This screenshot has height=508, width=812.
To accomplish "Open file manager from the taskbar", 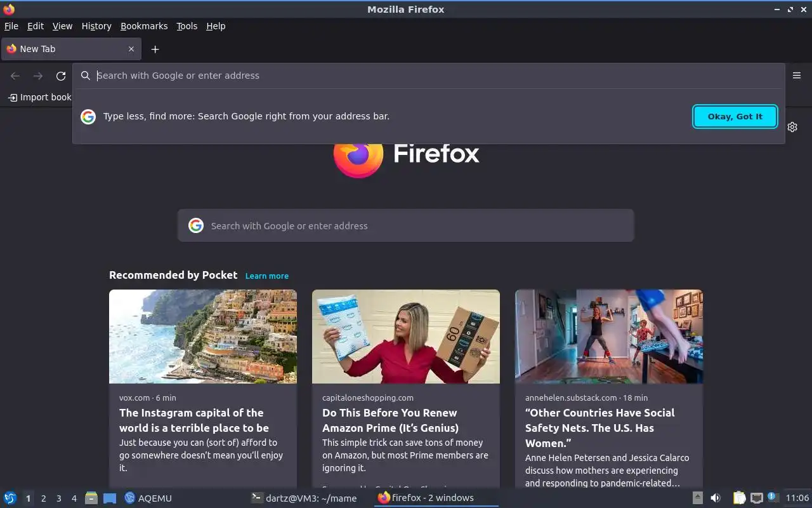I will (91, 498).
